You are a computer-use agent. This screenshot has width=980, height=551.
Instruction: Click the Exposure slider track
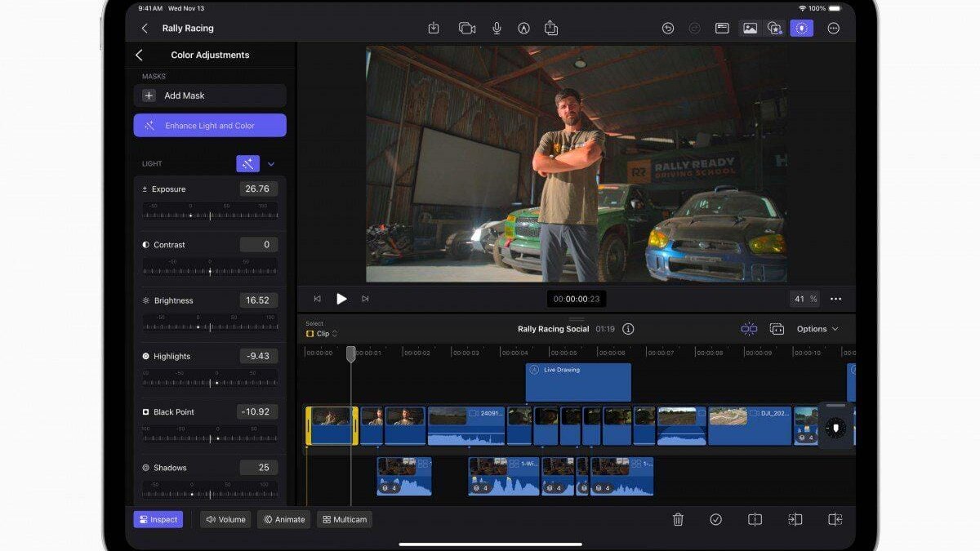pyautogui.click(x=210, y=216)
